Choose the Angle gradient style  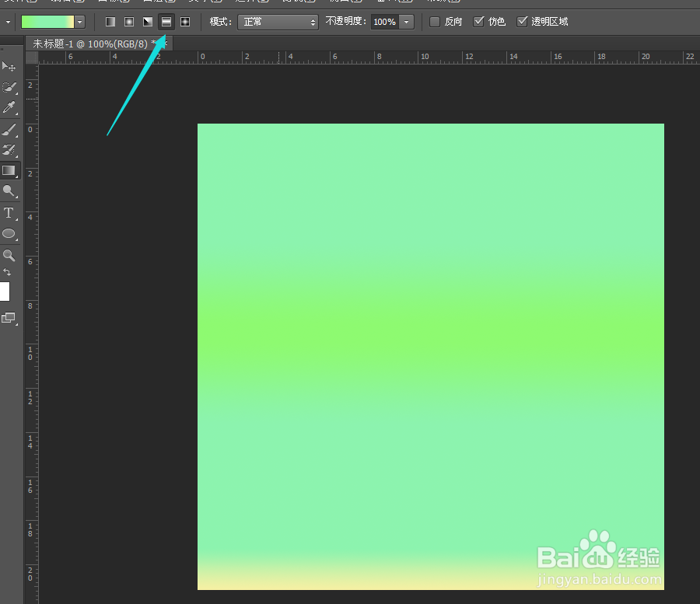148,22
